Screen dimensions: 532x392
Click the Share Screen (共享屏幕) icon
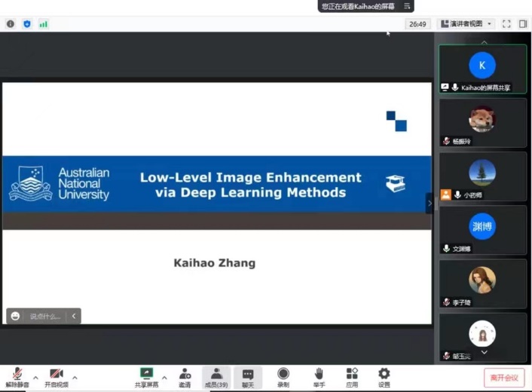tap(146, 375)
